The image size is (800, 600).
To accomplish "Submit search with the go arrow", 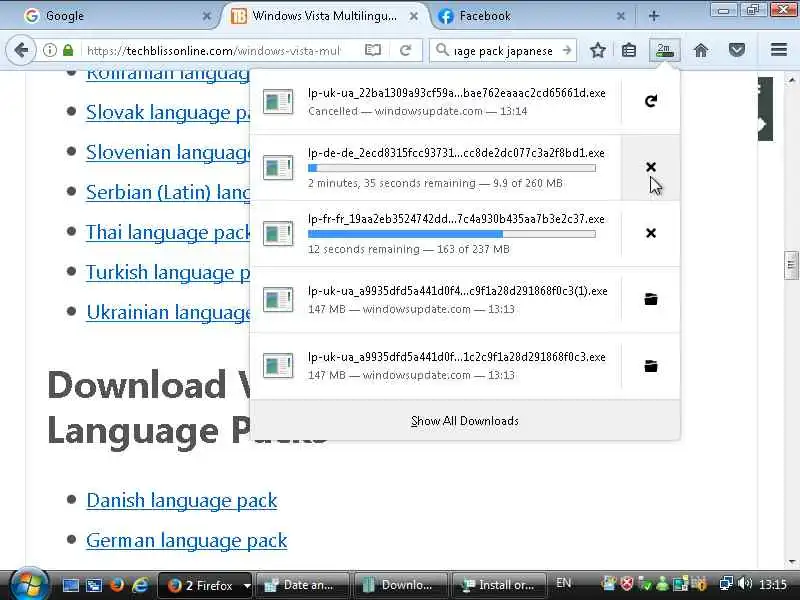I will click(x=567, y=50).
